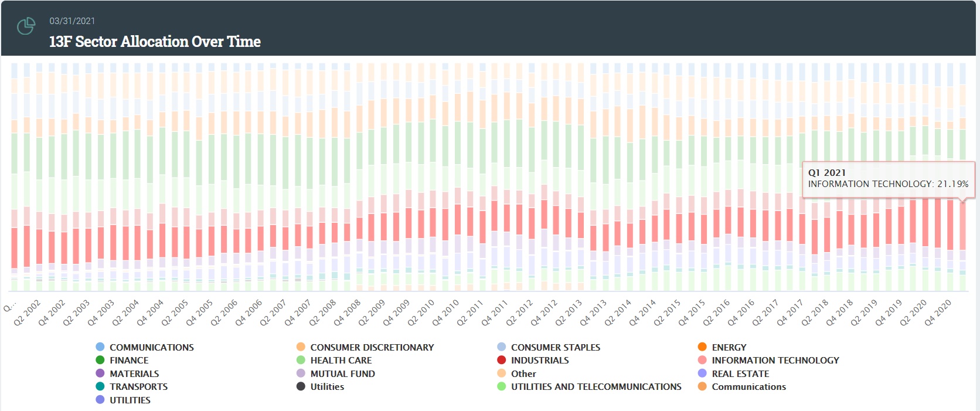Image resolution: width=980 pixels, height=411 pixels.
Task: Click the Q2 2012 axis label
Action: (519, 313)
